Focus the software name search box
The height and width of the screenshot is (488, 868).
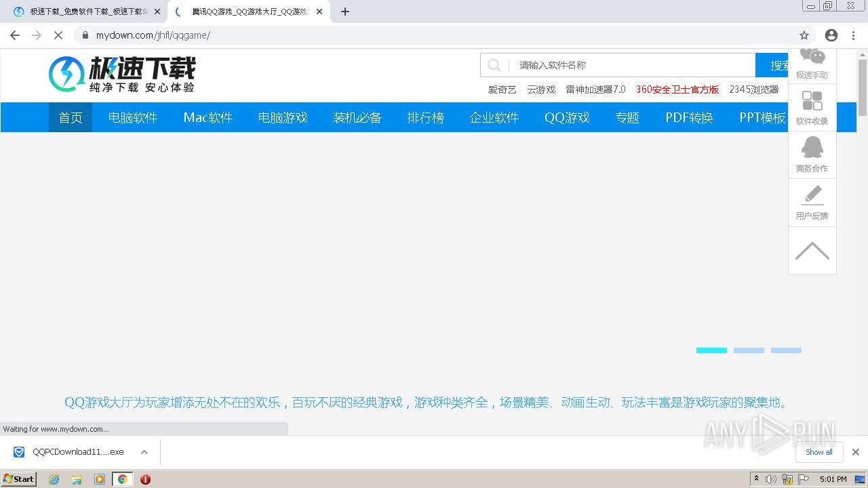coord(632,65)
